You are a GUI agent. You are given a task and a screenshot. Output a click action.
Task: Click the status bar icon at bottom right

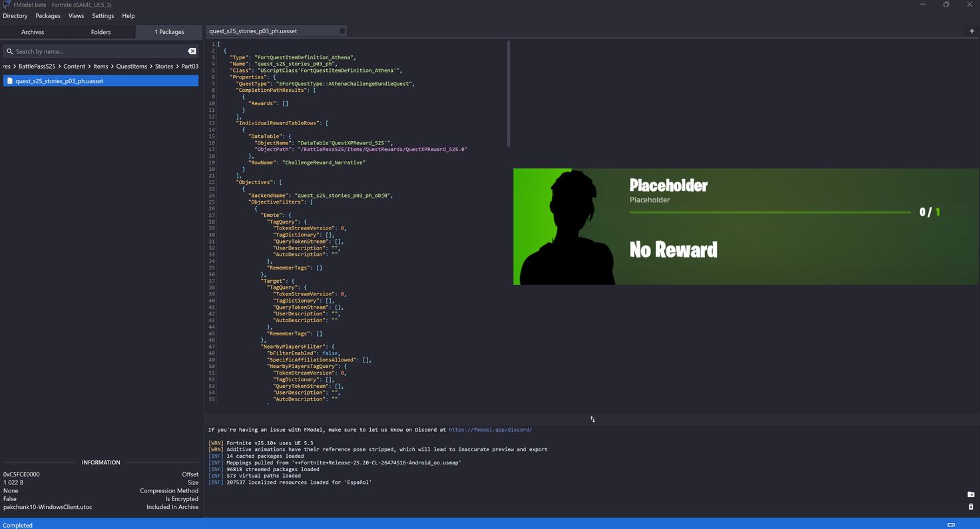coord(951,525)
